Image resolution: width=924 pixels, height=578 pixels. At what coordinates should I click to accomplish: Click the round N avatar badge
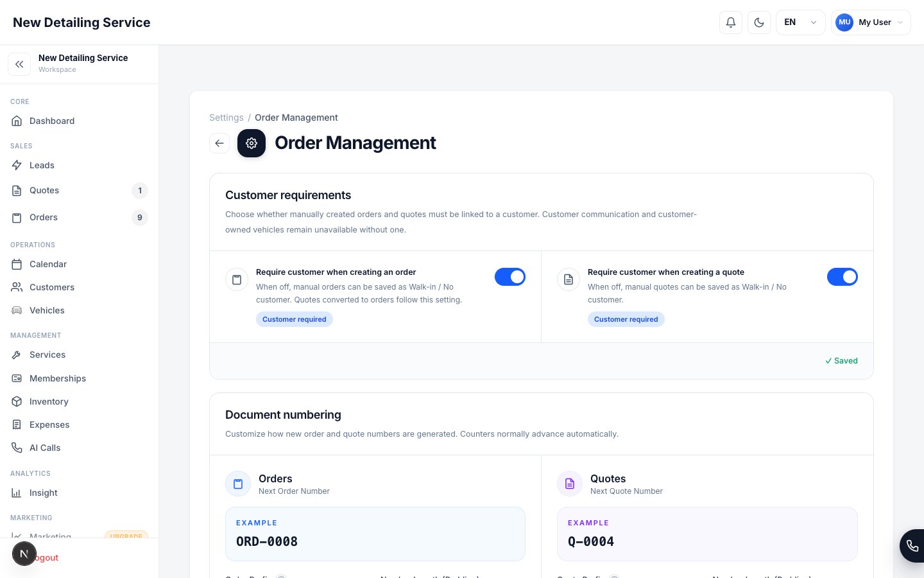(24, 554)
